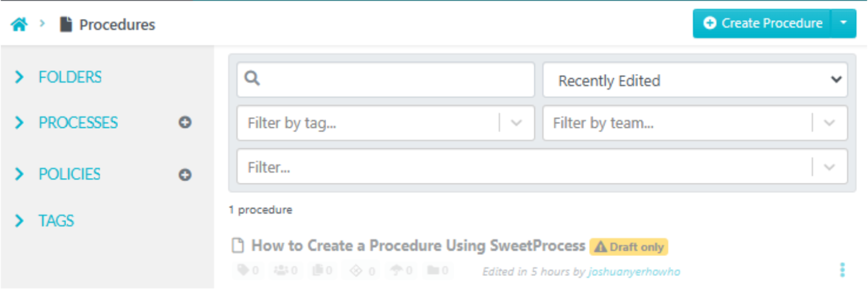868x289 pixels.
Task: Open joshuanyerhowho user profile link
Action: coord(634,272)
